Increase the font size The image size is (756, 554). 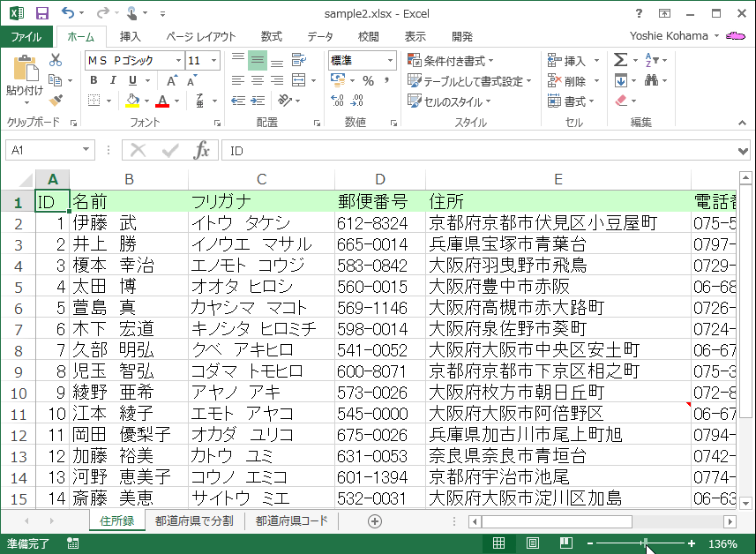172,80
